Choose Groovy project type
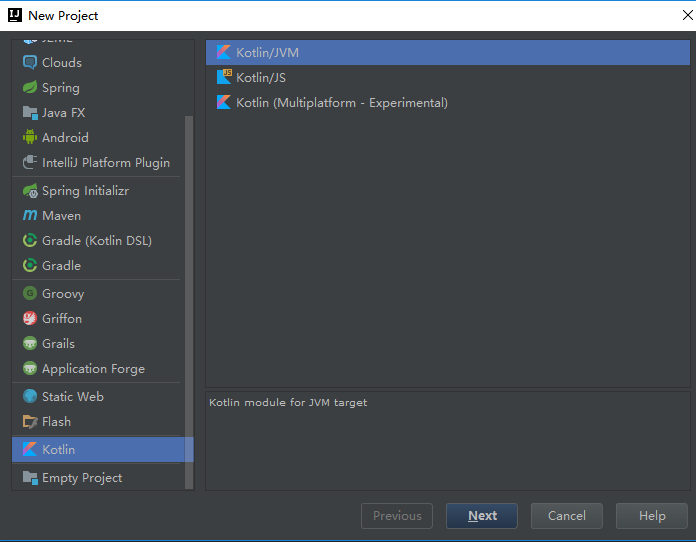Viewport: 696px width, 542px height. click(103, 293)
